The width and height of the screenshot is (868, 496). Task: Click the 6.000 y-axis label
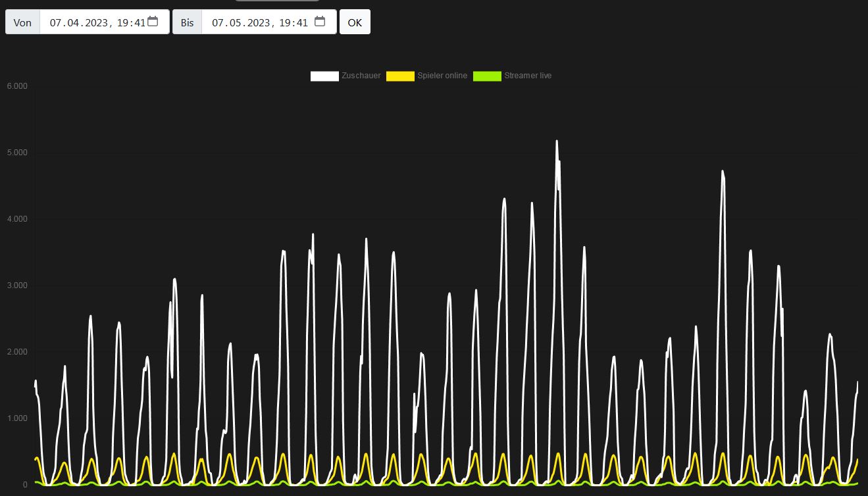(x=17, y=86)
